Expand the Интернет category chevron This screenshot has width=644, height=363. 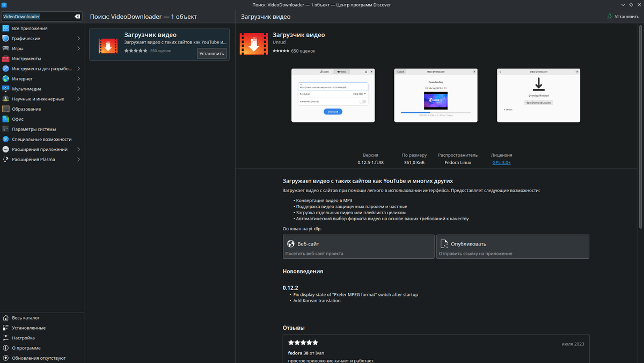78,79
